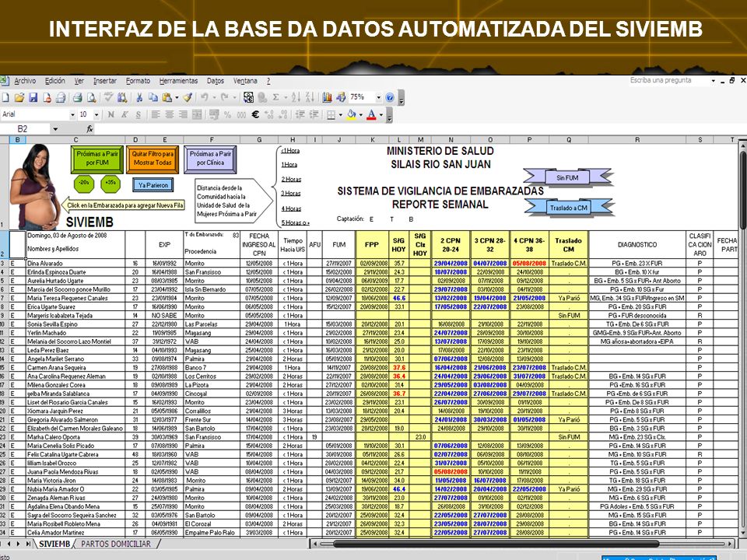Open the Arial font name dropdown
Viewport: 747px width, 560px height.
[72, 115]
